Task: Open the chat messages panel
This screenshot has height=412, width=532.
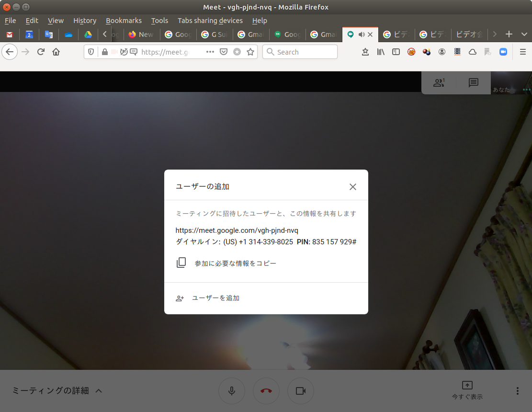Action: click(x=473, y=83)
